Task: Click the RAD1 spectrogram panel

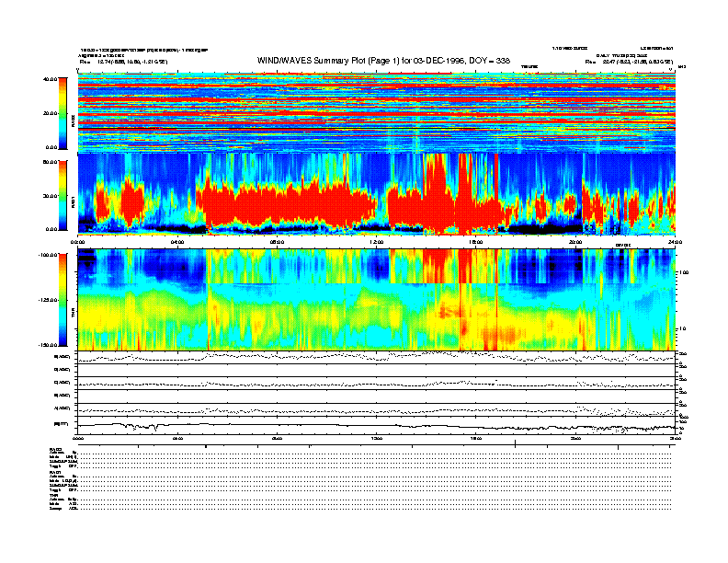Action: pyautogui.click(x=377, y=194)
